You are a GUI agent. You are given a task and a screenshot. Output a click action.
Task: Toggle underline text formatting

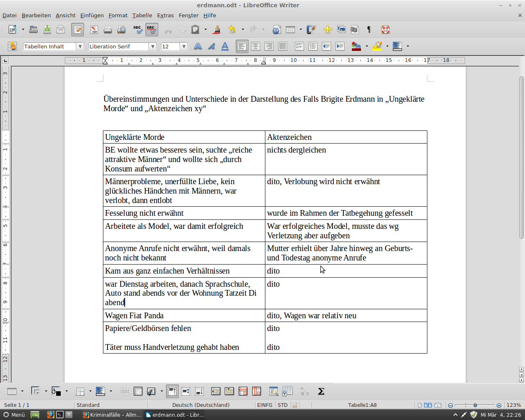[225, 46]
